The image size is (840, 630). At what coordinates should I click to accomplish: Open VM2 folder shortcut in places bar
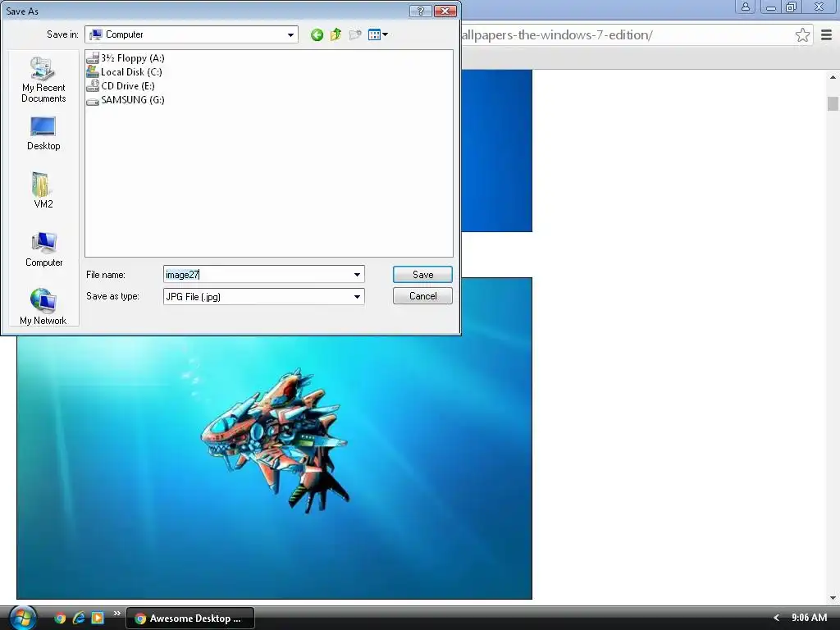pyautogui.click(x=43, y=190)
